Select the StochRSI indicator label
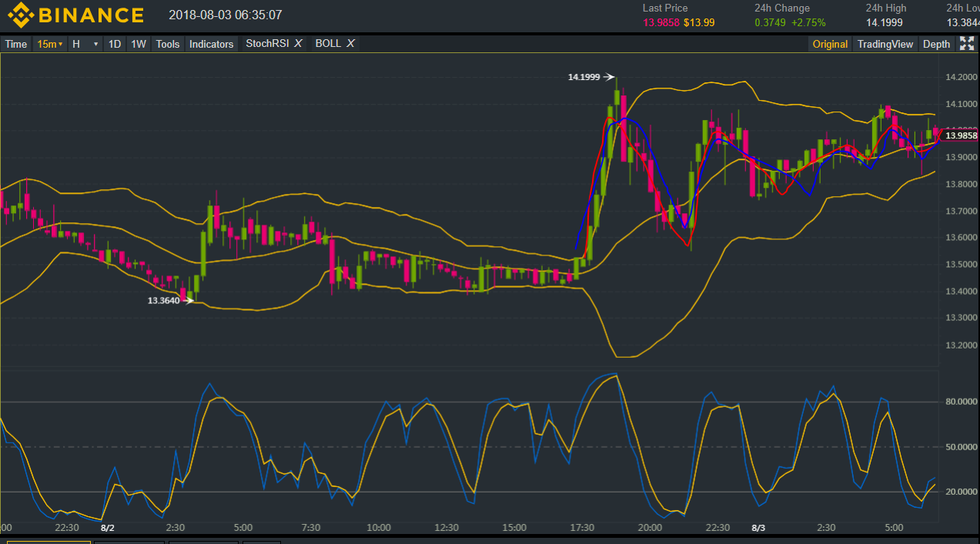Image resolution: width=980 pixels, height=544 pixels. 267,43
